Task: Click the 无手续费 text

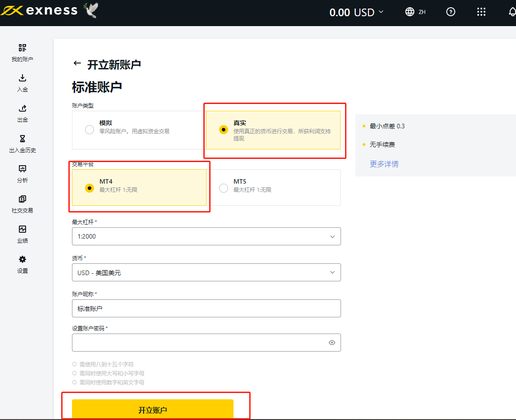Action: pyautogui.click(x=382, y=145)
